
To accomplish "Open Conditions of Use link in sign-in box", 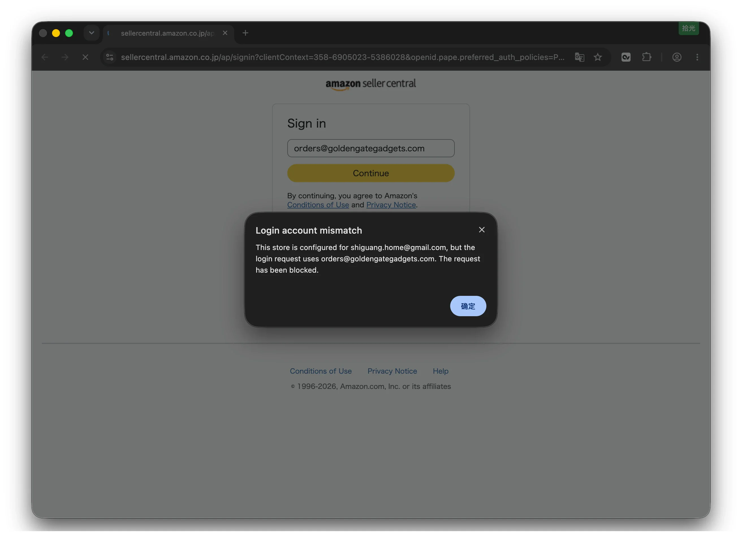I will 318,205.
